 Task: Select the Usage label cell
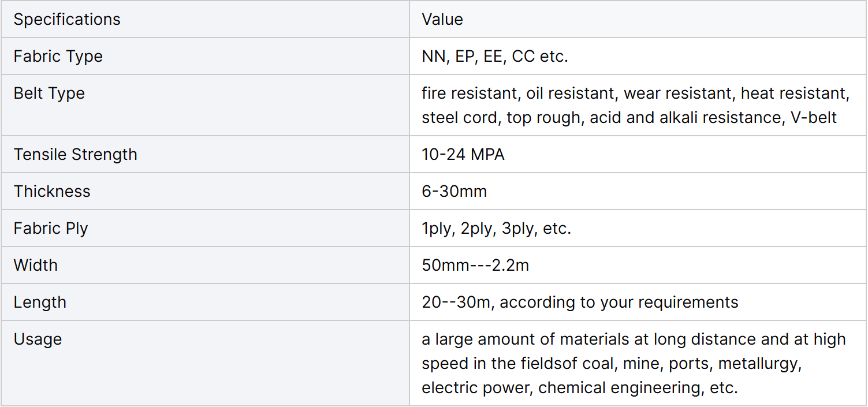38,339
